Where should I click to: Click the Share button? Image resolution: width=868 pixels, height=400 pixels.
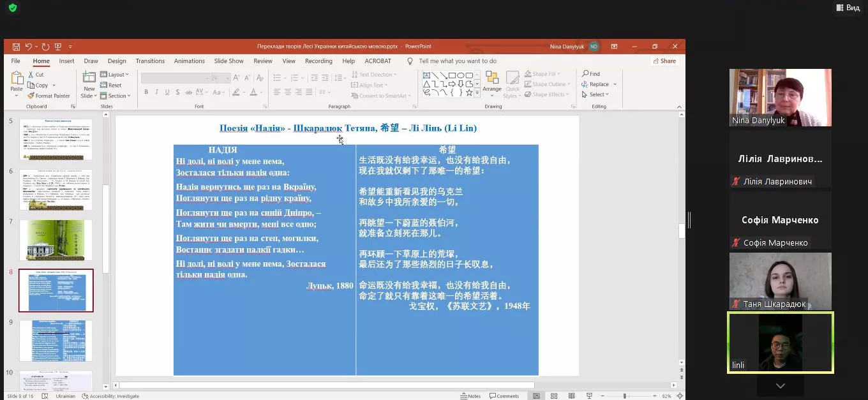[664, 61]
